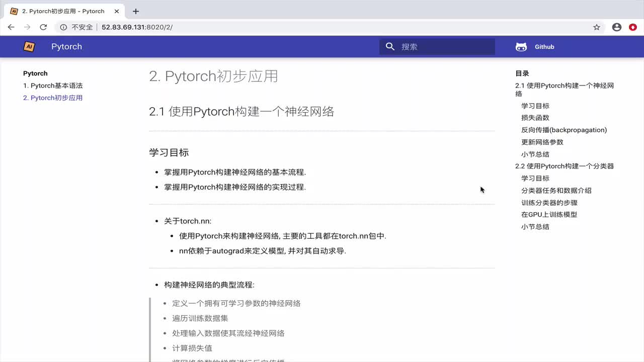Open a new browser tab
644x362 pixels.
pos(135,11)
